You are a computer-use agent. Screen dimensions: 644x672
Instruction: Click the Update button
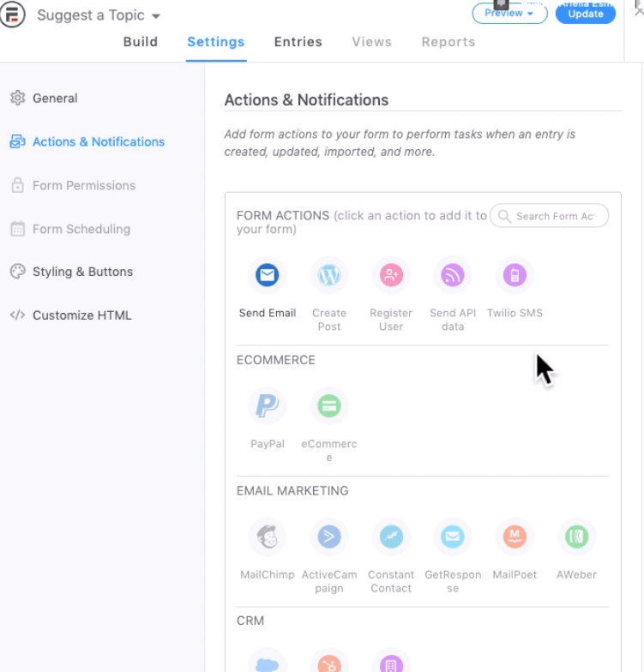(x=585, y=14)
